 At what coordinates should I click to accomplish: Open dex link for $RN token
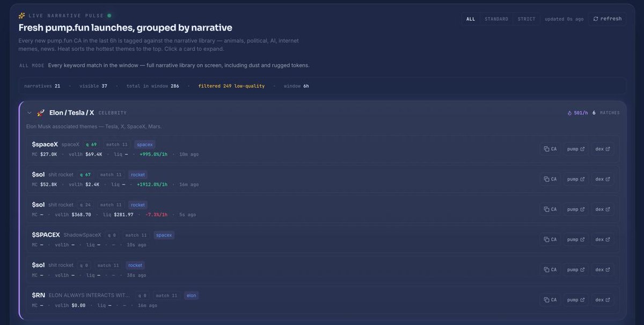pyautogui.click(x=603, y=300)
